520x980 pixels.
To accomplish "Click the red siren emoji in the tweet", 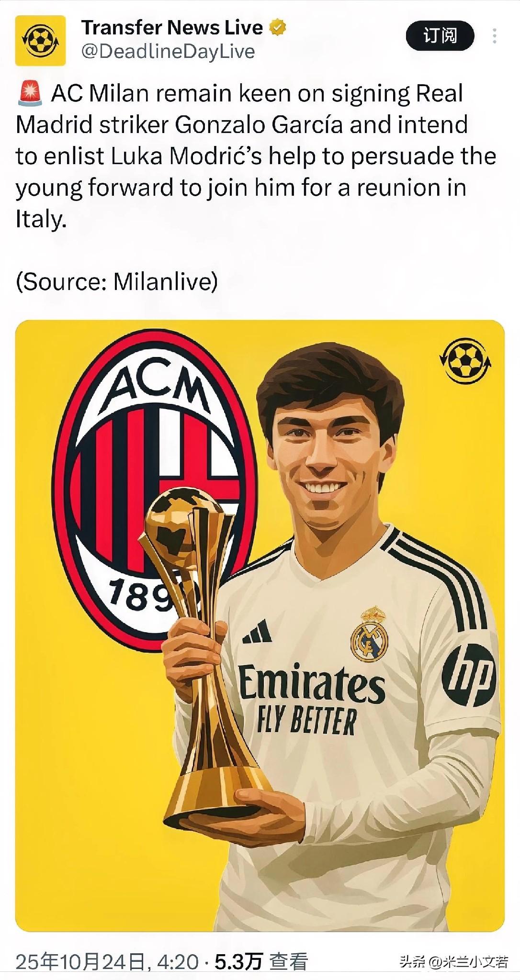I will [x=30, y=93].
